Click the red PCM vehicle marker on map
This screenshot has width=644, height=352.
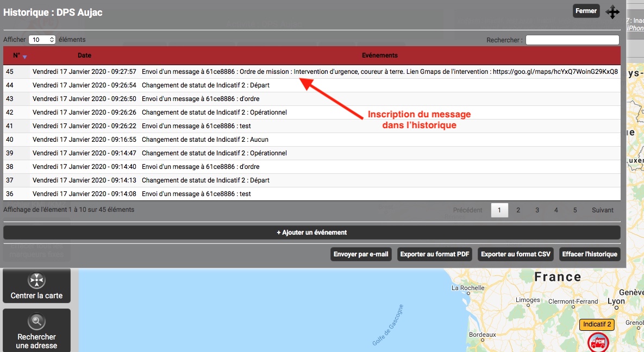pos(598,342)
